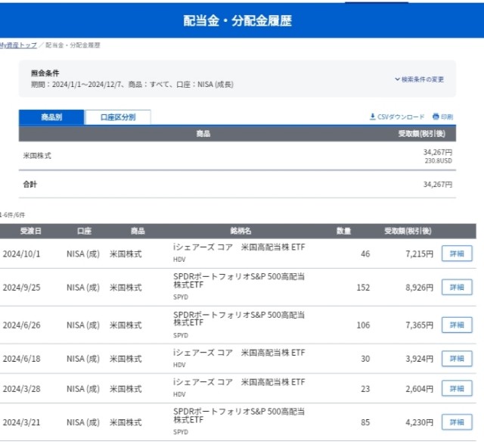The image size is (484, 448).
Task: Download CSV via CSVダウンロード
Action: (397, 117)
